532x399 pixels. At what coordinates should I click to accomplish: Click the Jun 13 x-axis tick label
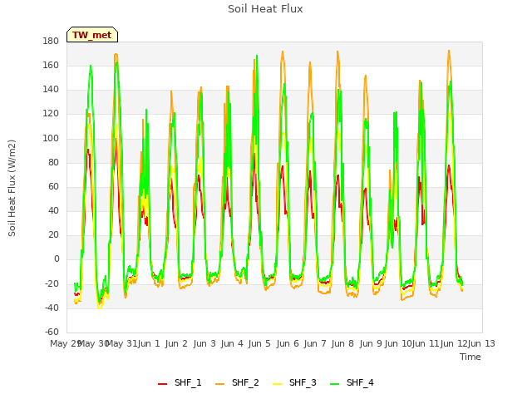(x=481, y=343)
